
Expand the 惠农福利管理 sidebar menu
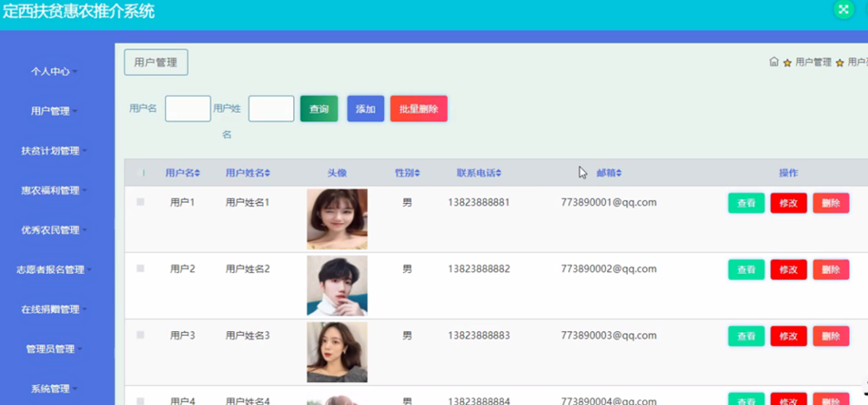tap(54, 191)
